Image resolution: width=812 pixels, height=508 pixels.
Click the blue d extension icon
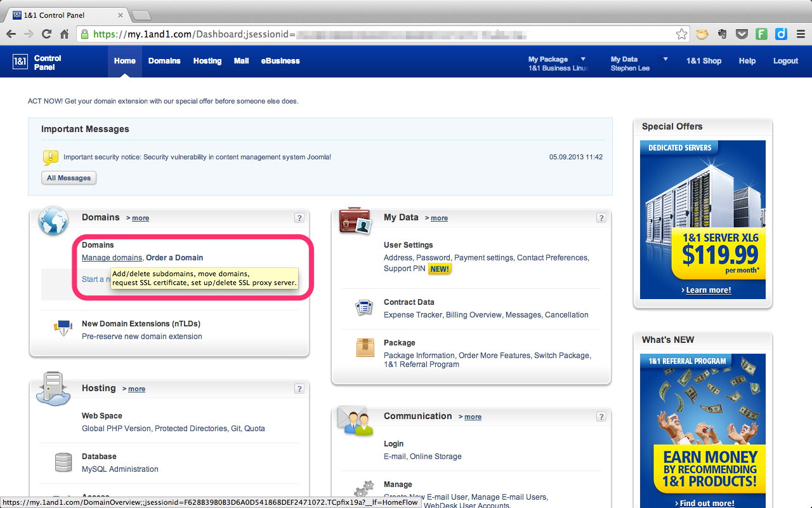click(x=781, y=34)
